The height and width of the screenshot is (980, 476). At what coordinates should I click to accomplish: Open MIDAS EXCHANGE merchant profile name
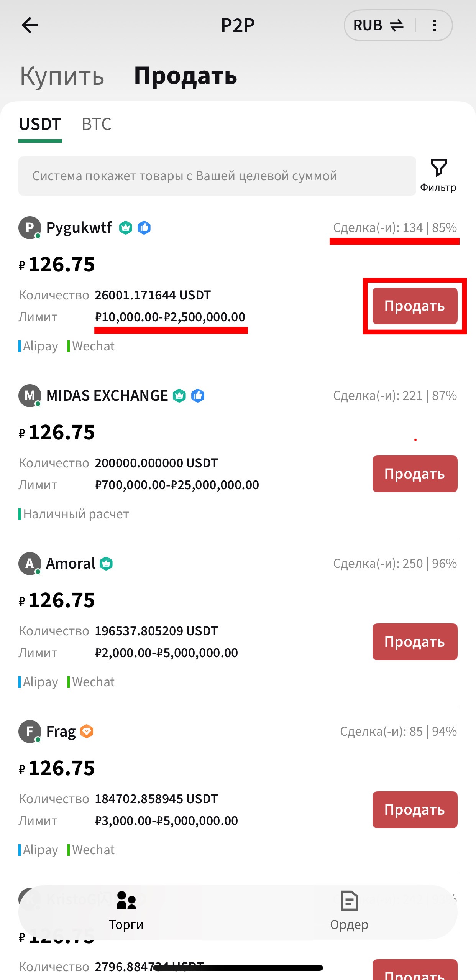click(107, 396)
